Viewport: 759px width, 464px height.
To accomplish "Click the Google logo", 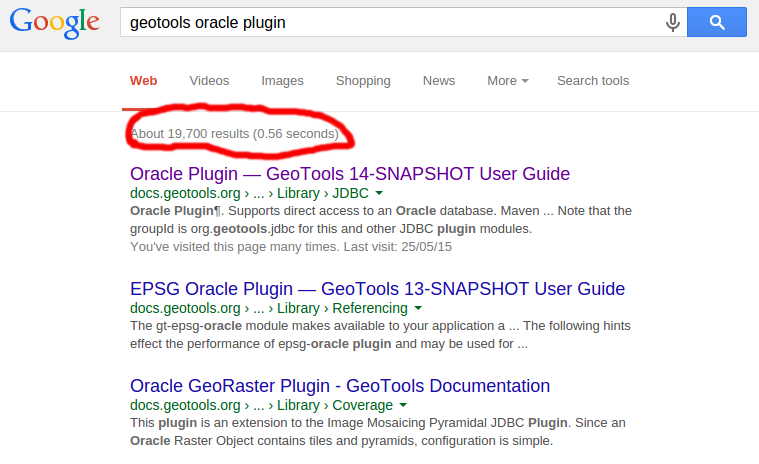I will pos(54,23).
